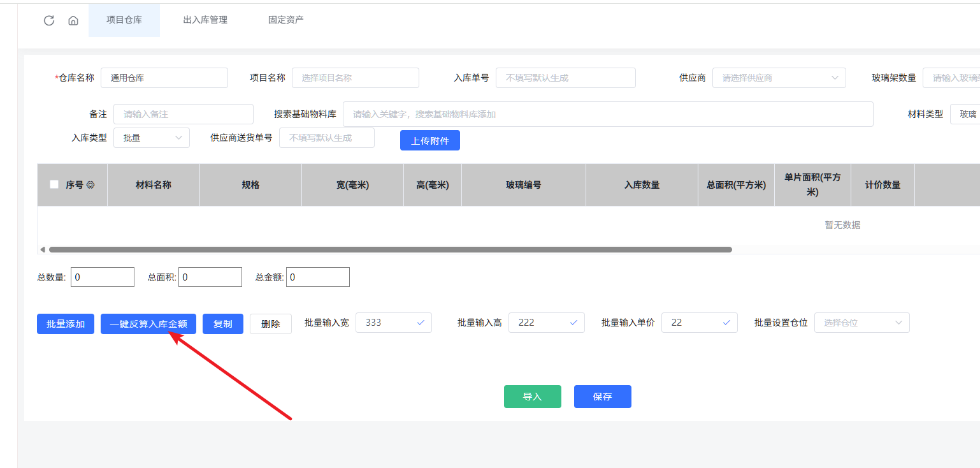
Task: Toggle the select-all checkbox in the table header
Action: [x=54, y=185]
